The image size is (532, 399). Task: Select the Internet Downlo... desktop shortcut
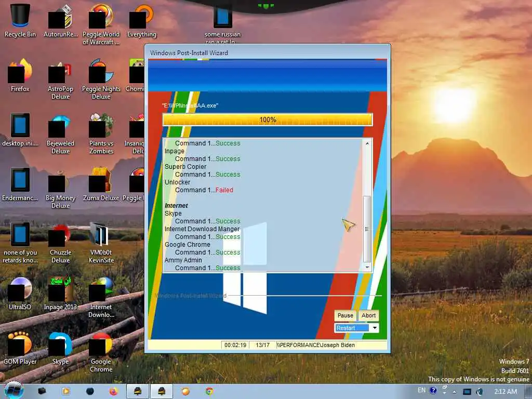[x=101, y=297]
